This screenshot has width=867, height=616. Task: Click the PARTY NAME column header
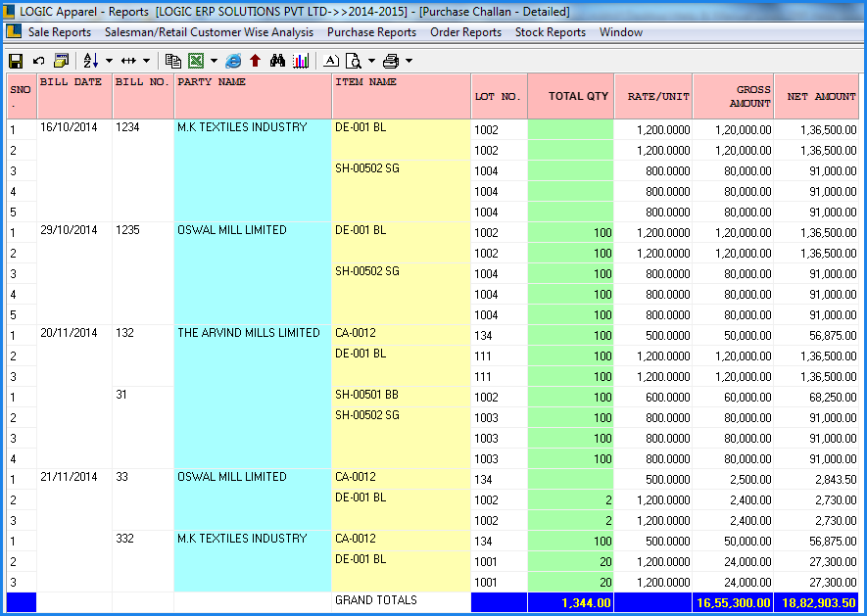[x=254, y=96]
